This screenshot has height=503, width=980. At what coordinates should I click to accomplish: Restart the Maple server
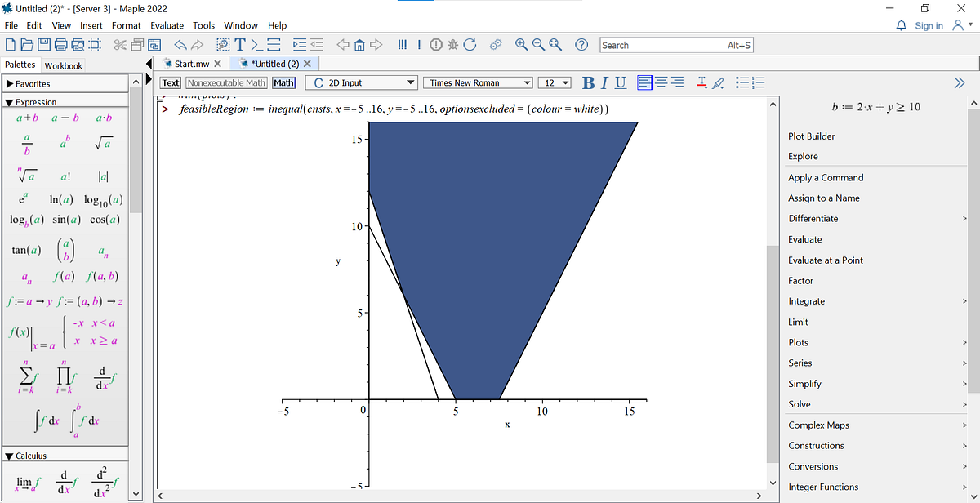470,45
